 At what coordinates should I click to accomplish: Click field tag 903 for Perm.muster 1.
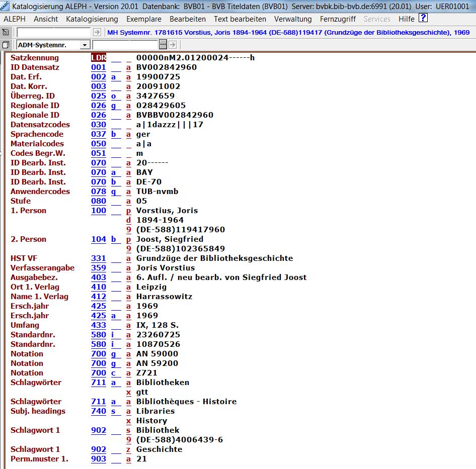(99, 459)
